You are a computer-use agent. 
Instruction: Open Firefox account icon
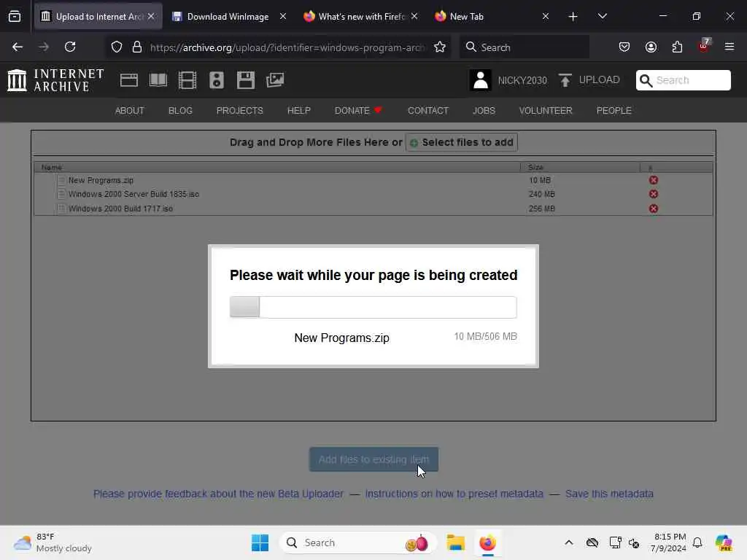click(x=651, y=47)
